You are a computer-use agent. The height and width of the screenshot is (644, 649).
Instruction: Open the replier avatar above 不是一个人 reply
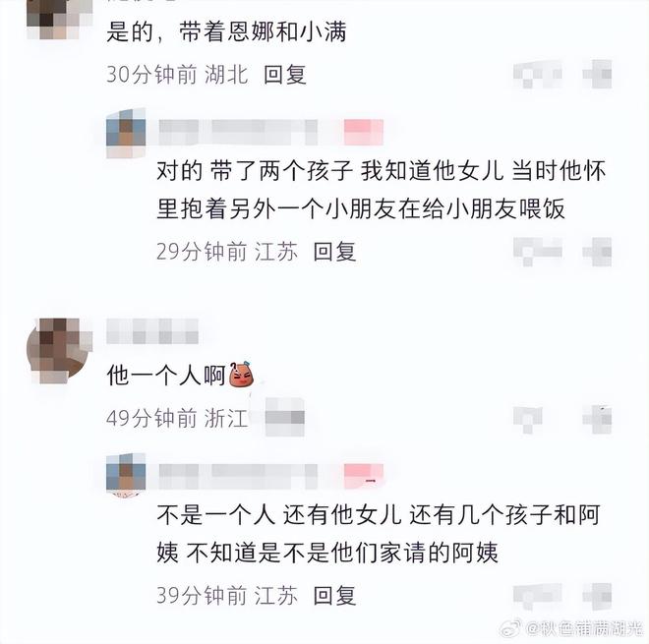126,475
